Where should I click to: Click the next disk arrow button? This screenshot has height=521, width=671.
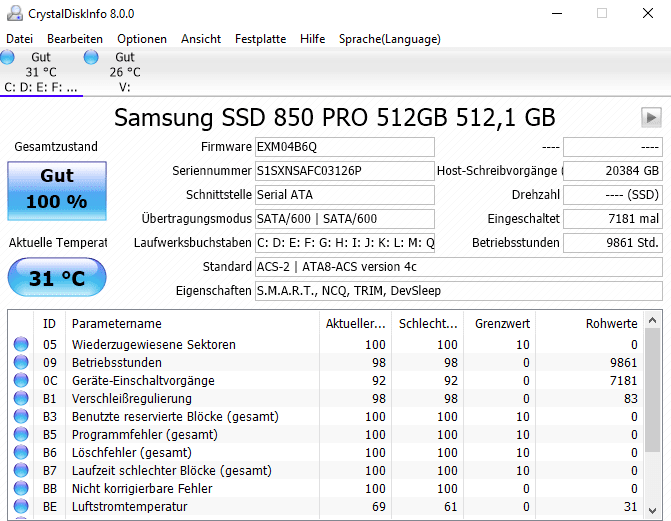[x=651, y=117]
